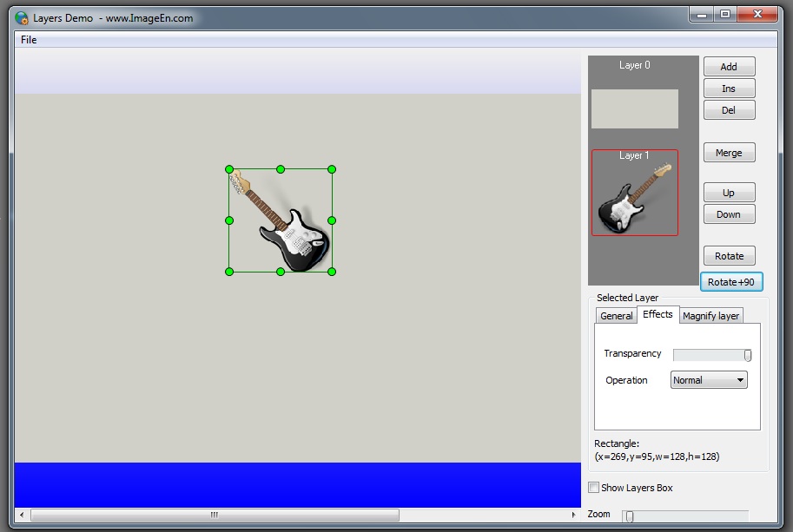Select Layer 0 thumbnail

coord(635,108)
